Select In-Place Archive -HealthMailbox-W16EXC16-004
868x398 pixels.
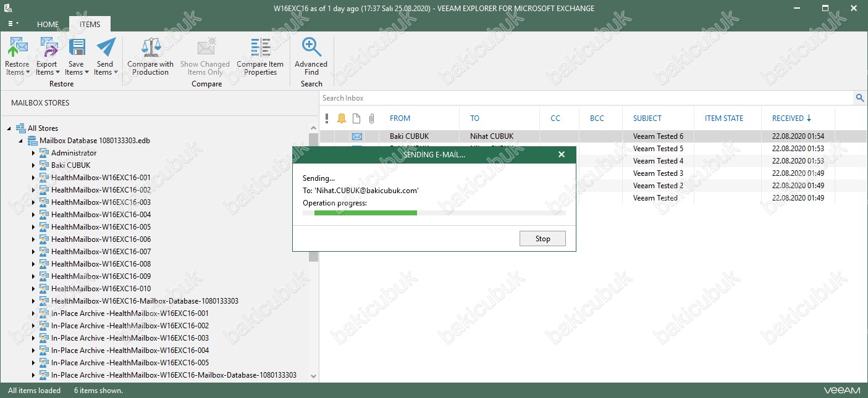[130, 350]
